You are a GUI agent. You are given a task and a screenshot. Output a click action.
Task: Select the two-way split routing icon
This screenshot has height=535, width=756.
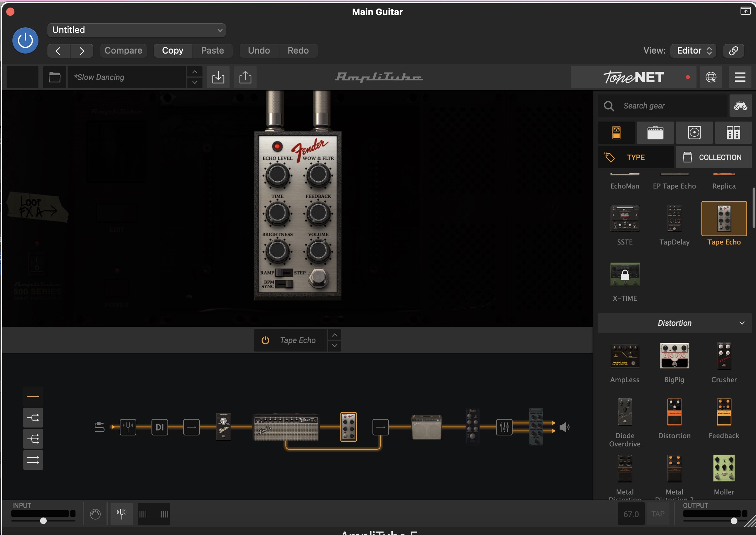(33, 418)
